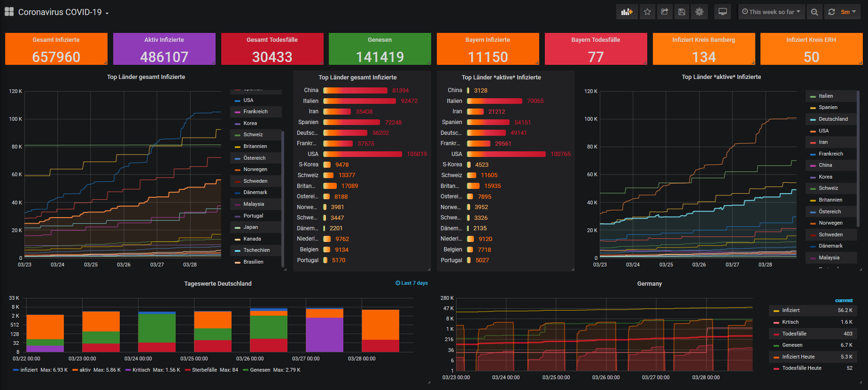Click the Norwegen color swatch in left legend

[238, 170]
